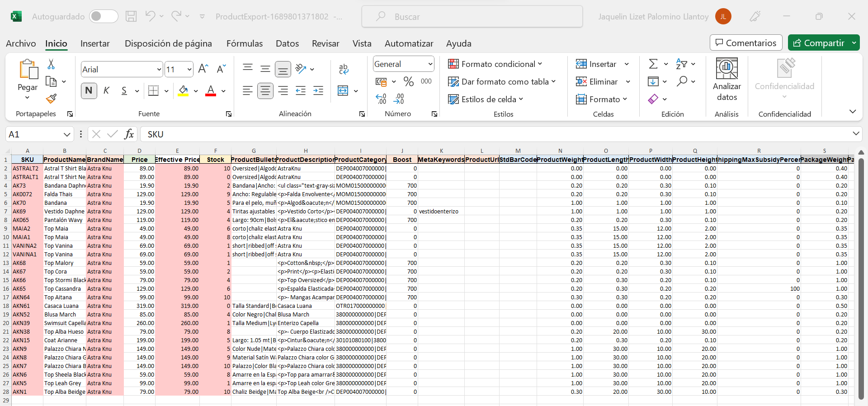
Task: Open the font size 11 dropdown
Action: tap(189, 69)
